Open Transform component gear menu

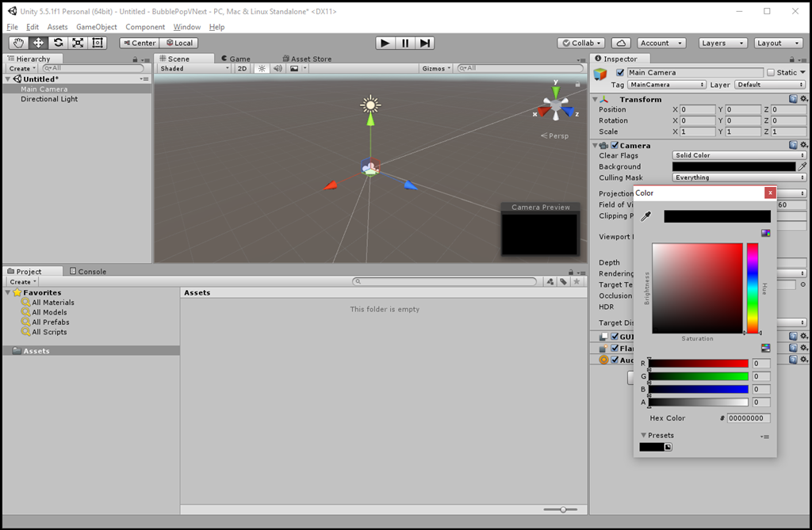(x=803, y=99)
